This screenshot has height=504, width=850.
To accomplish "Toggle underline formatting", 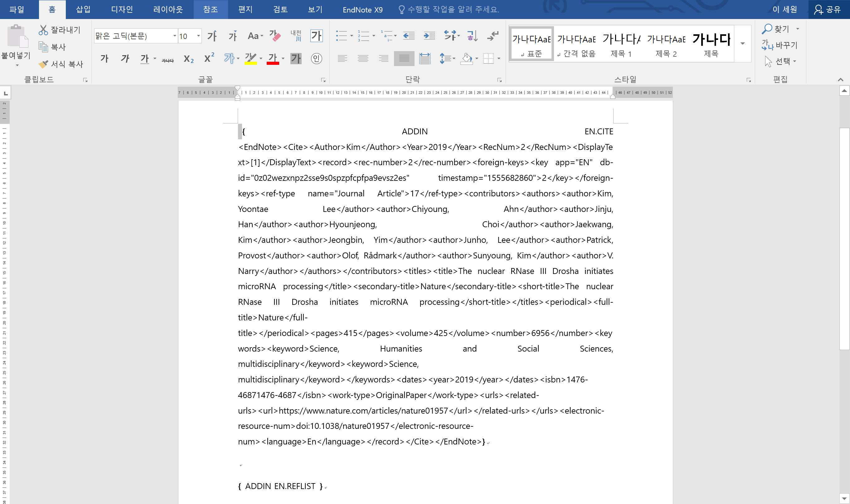I will click(x=145, y=58).
